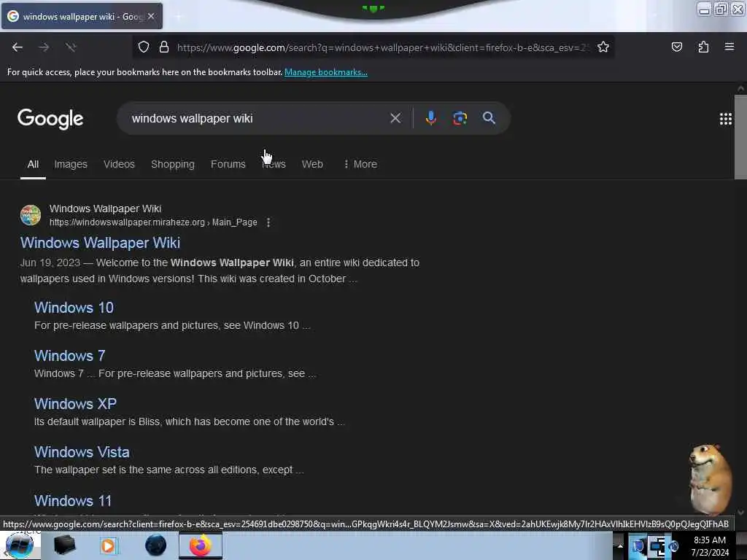Switch to the Shopping tab
Viewport: 747px width, 560px height.
coord(172,164)
